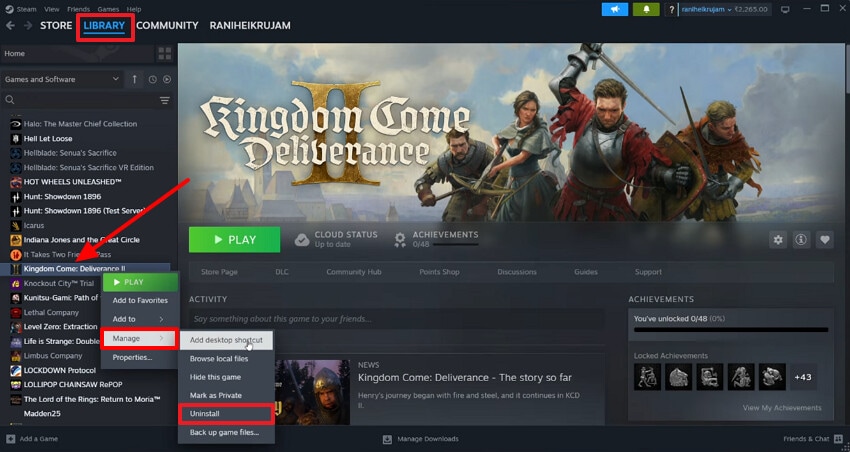
Task: Open the DLC link
Action: (x=282, y=272)
